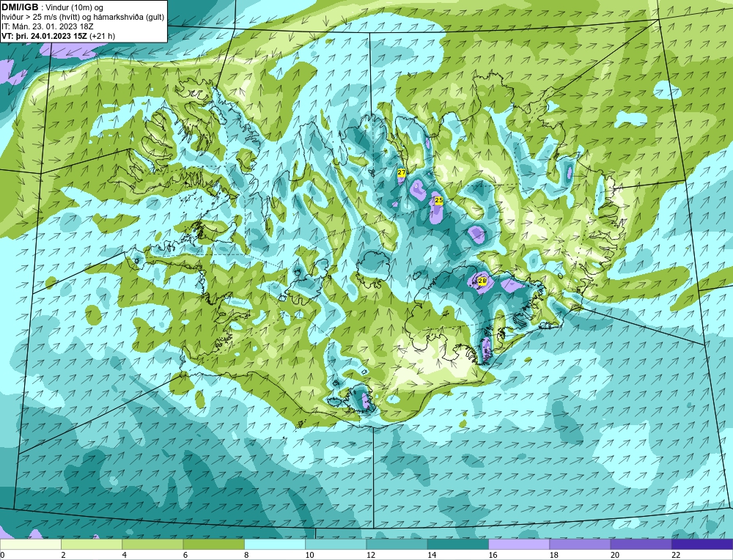
Task: Click the legend scale value 12
Action: click(x=371, y=555)
